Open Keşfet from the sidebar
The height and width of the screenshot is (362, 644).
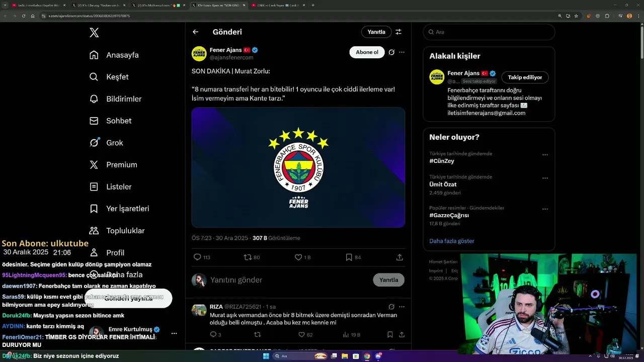(x=109, y=77)
